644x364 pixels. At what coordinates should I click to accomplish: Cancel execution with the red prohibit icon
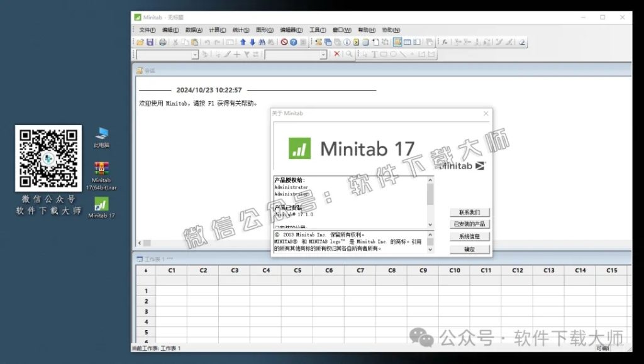tap(286, 42)
